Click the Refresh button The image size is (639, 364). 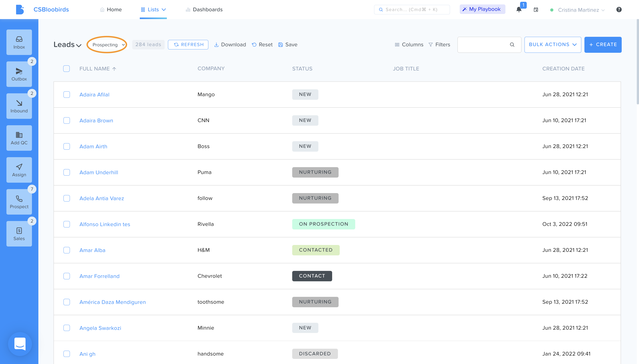pos(188,45)
